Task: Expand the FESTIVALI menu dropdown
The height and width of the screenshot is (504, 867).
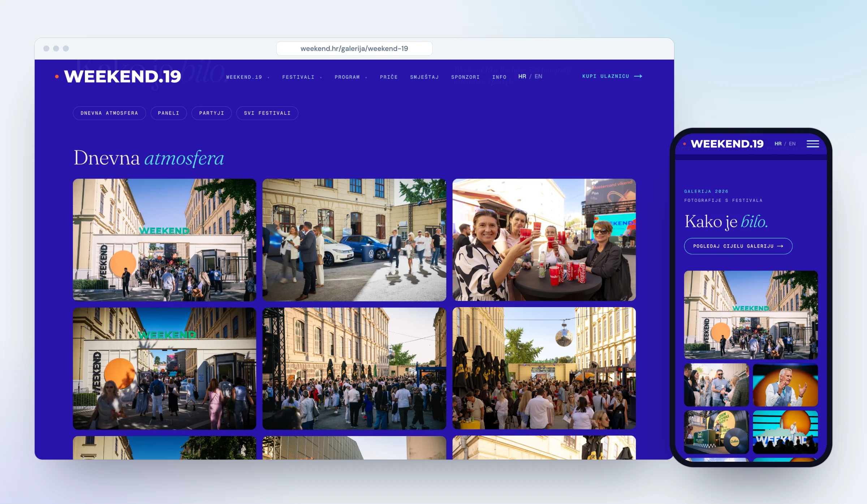Action: pyautogui.click(x=321, y=77)
